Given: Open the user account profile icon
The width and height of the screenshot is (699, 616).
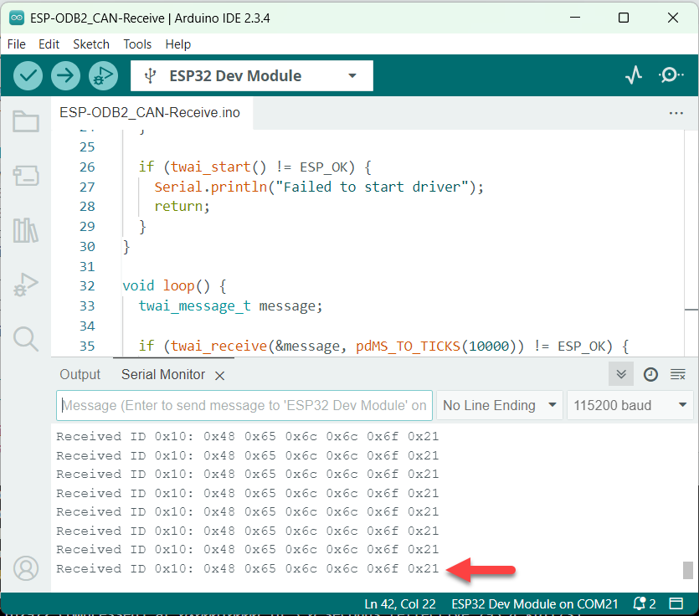Looking at the screenshot, I should [26, 568].
